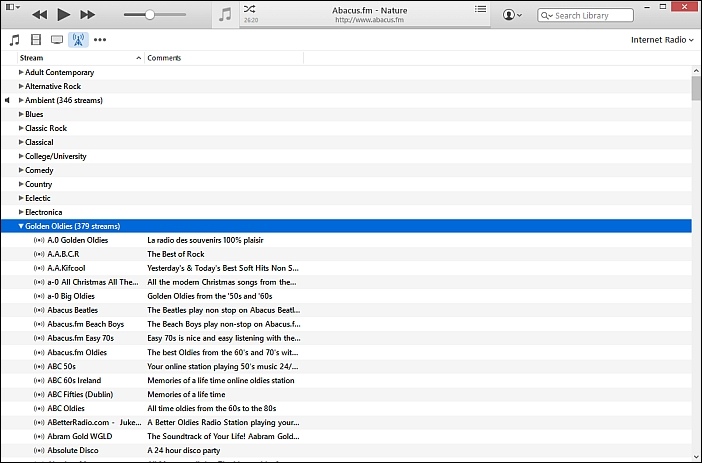The width and height of the screenshot is (702, 463).
Task: Click the http://www.abacus.fm stream URL
Action: click(369, 20)
